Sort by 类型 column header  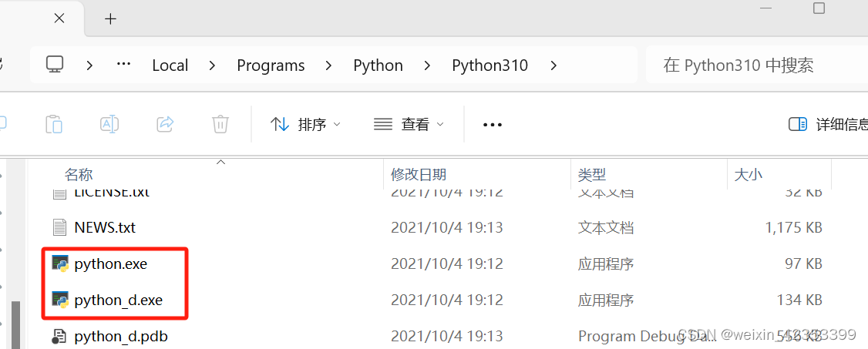click(x=592, y=175)
